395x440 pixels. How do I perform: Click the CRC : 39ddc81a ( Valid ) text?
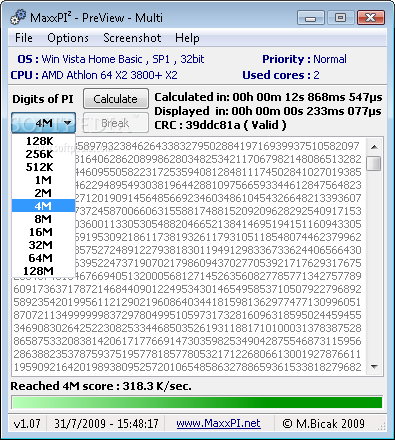point(220,125)
